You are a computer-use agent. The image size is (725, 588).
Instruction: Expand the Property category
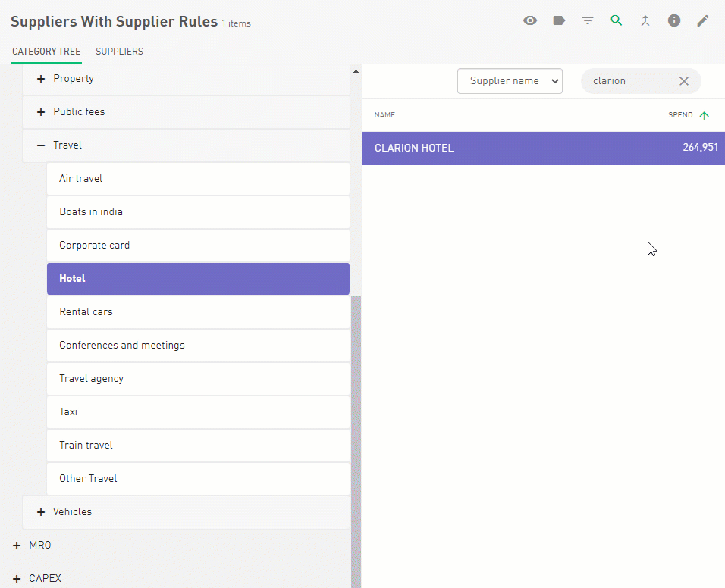[41, 79]
